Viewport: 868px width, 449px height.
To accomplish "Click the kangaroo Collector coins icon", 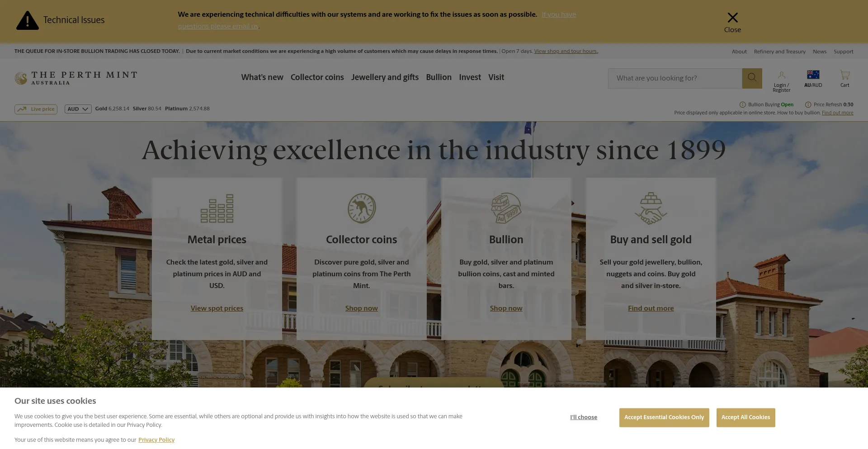I will (362, 208).
